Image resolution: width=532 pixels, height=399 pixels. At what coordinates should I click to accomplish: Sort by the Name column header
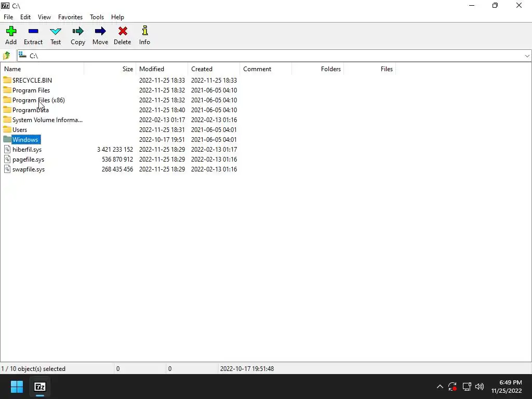point(42,69)
